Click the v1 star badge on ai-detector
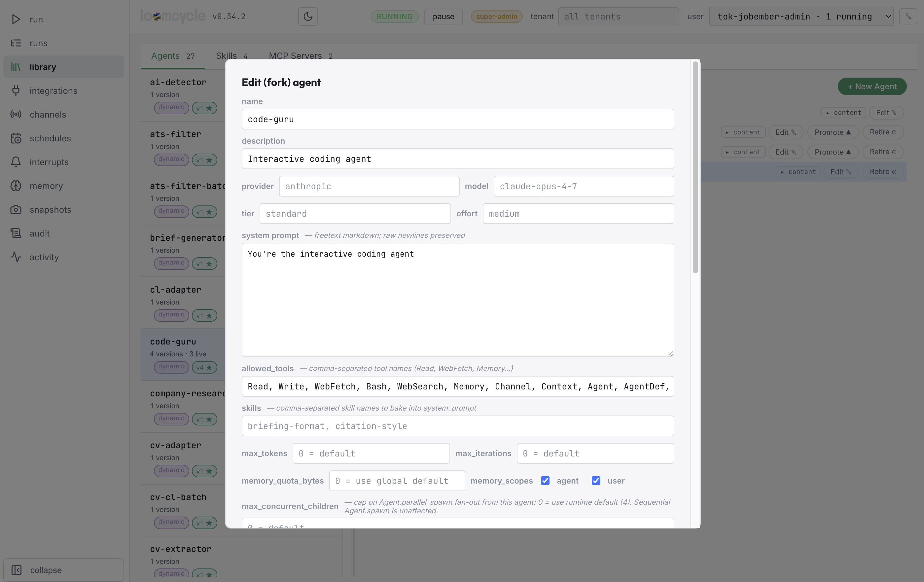This screenshot has width=924, height=582. [204, 108]
